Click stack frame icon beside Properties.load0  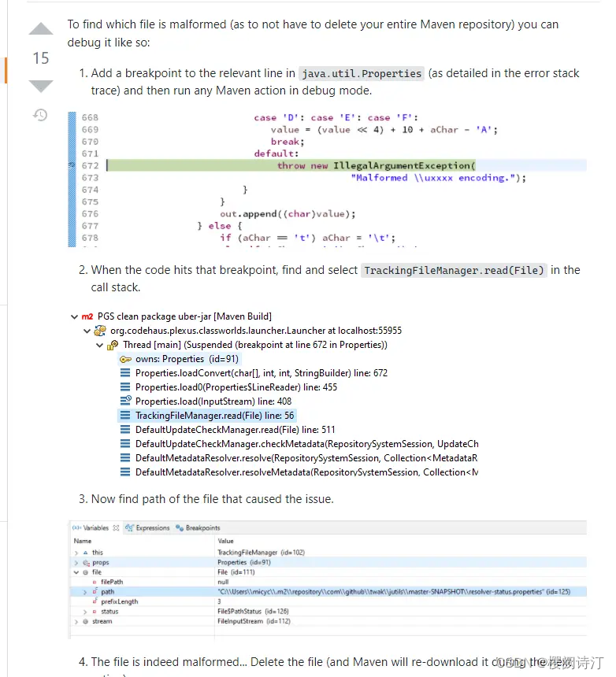(x=124, y=387)
